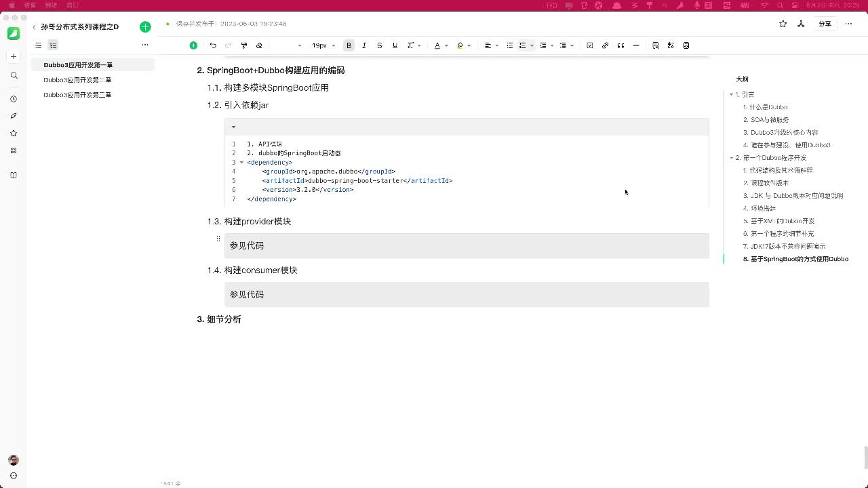Open the feather notes icon in sidebar
Screen dimensions: 868x488
pyautogui.click(x=14, y=116)
